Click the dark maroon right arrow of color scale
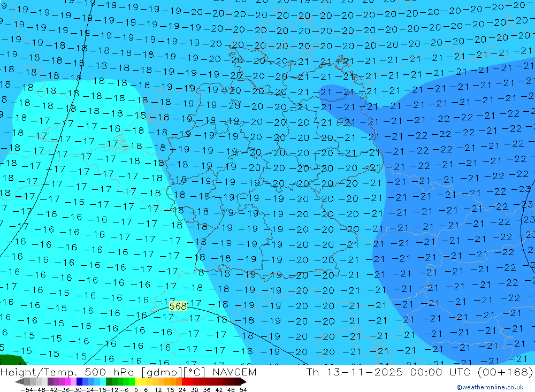Image resolution: width=535 pixels, height=392 pixels. pos(243,382)
